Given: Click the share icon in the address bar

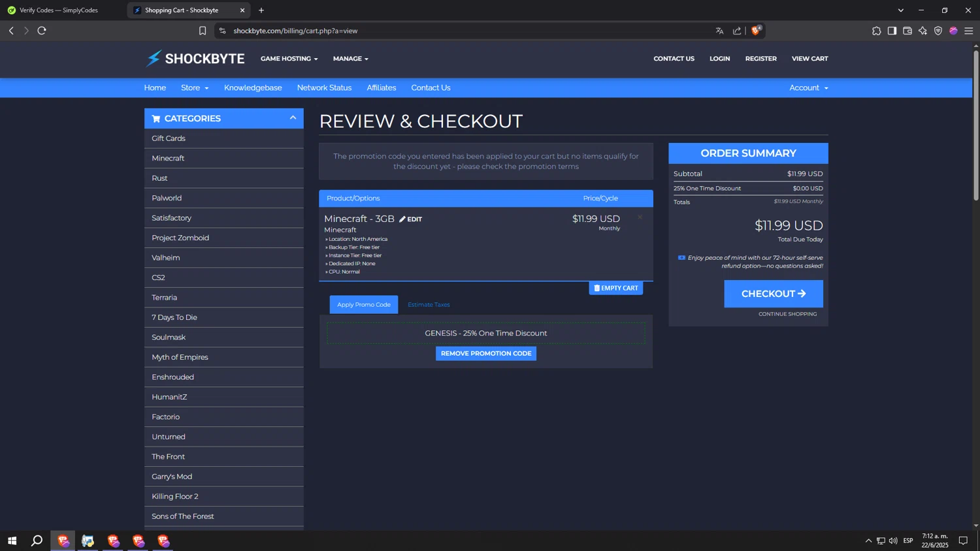Looking at the screenshot, I should (x=737, y=31).
